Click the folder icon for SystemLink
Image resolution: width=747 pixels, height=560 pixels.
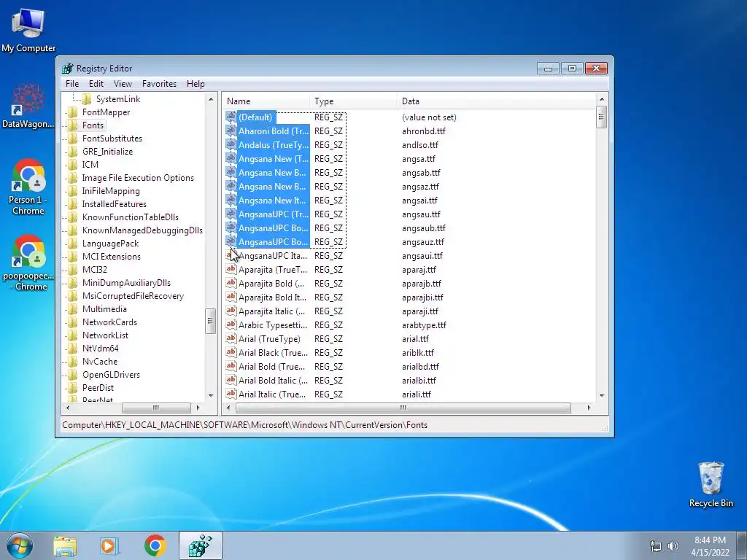(x=86, y=99)
